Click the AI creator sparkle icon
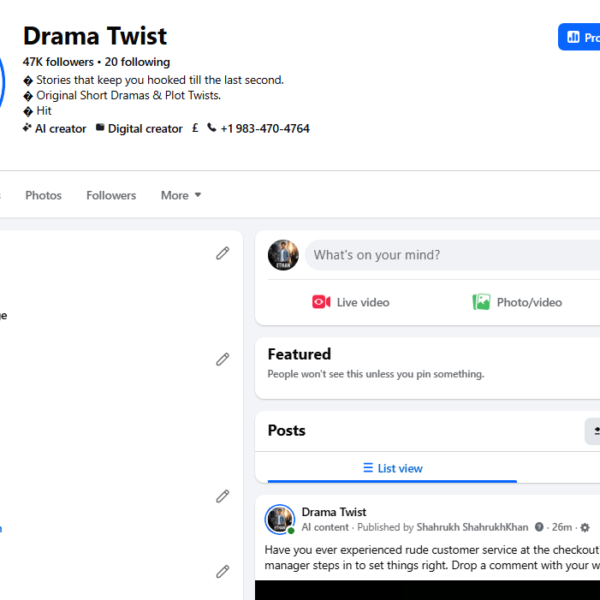The width and height of the screenshot is (600, 600). (27, 127)
